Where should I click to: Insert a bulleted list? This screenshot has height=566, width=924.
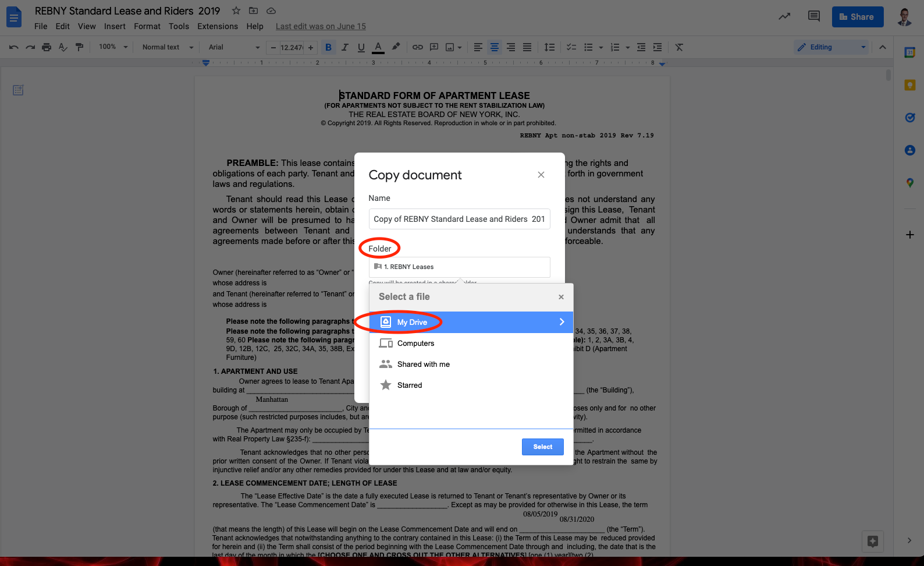[x=589, y=47]
